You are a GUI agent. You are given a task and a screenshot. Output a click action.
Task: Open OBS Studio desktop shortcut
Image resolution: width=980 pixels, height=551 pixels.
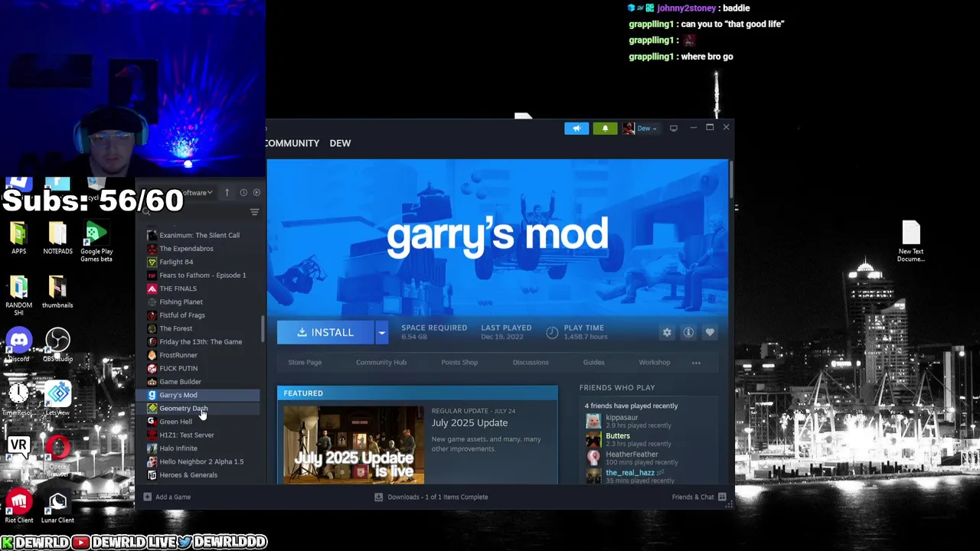[x=57, y=344]
